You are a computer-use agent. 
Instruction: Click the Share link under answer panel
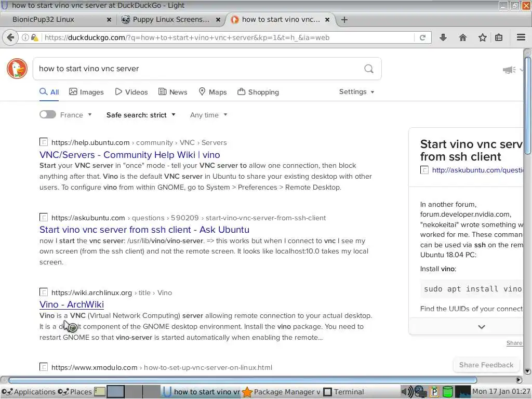tap(514, 343)
